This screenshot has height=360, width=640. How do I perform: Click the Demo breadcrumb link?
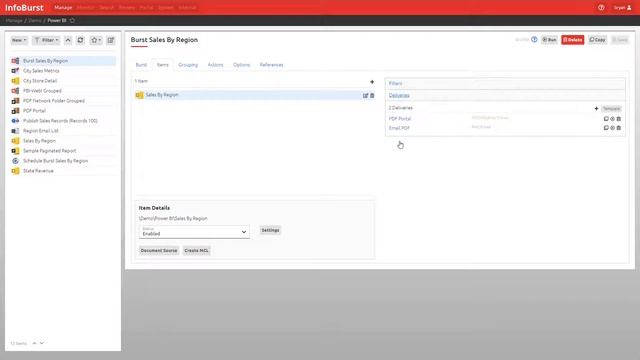click(35, 20)
